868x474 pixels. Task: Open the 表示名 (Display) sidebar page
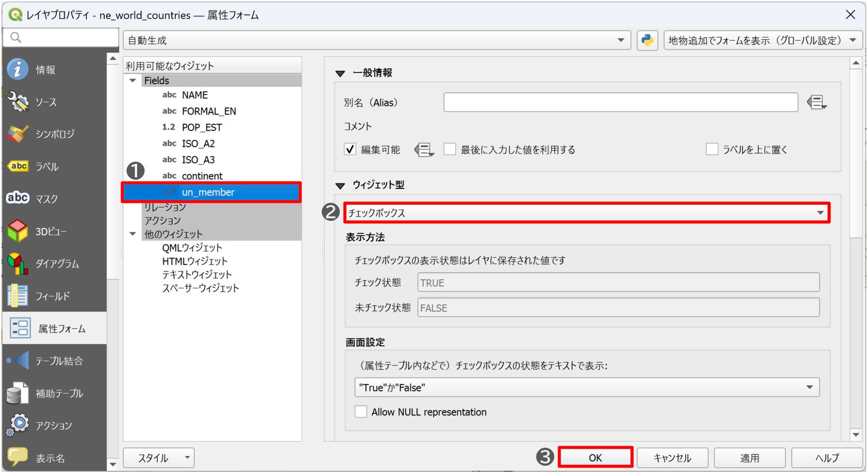coord(54,458)
